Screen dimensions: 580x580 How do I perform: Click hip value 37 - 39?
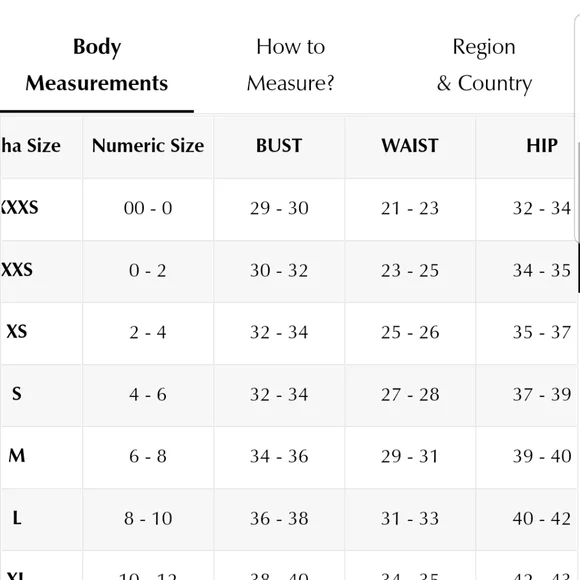542,394
